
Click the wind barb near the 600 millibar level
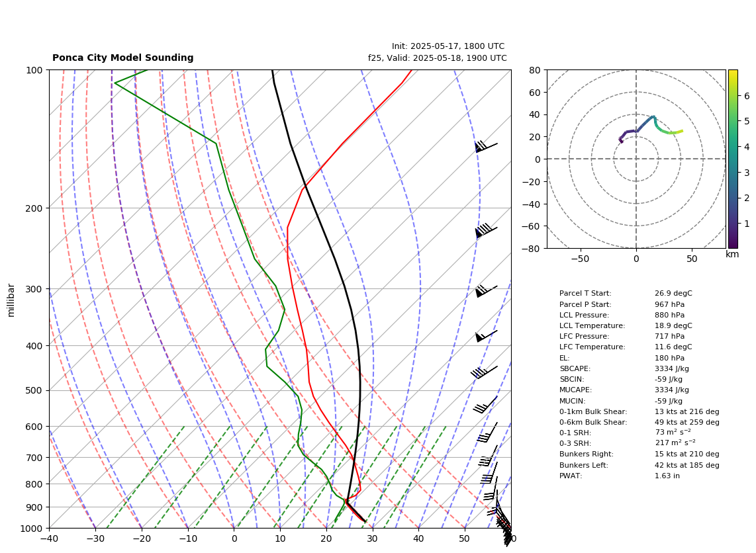pyautogui.click(x=487, y=432)
